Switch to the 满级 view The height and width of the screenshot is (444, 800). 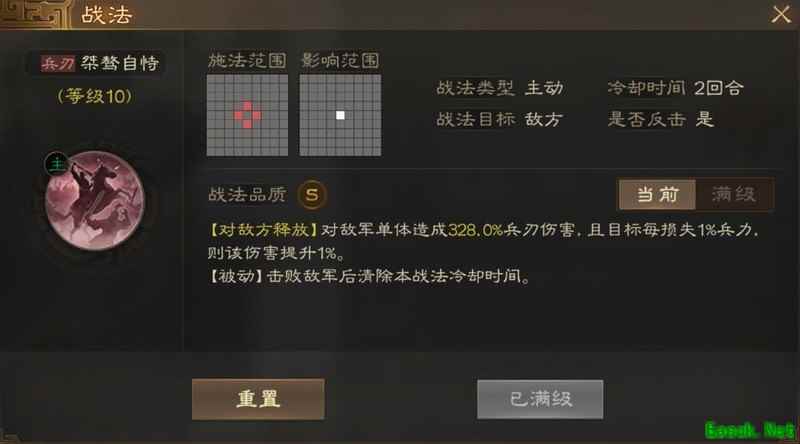coord(734,194)
